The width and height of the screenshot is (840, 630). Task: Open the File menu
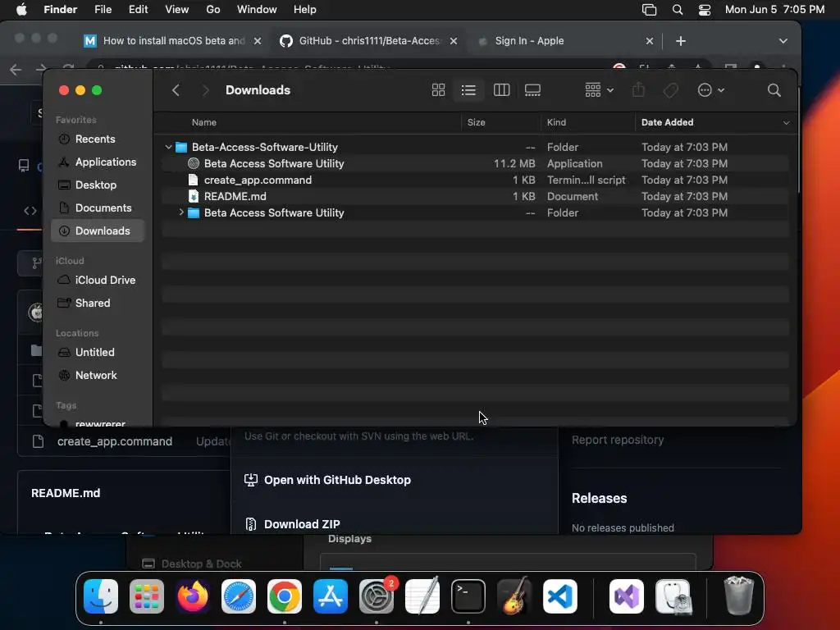point(103,10)
